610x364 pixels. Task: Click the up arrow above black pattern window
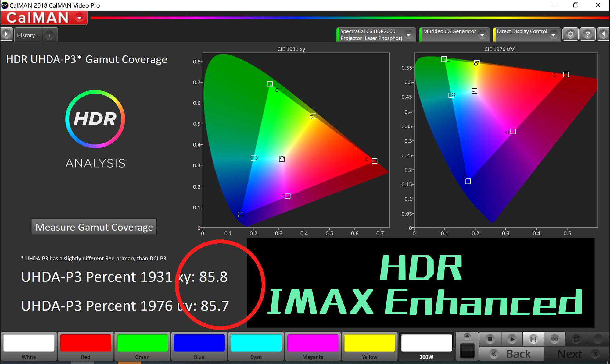[x=467, y=336]
